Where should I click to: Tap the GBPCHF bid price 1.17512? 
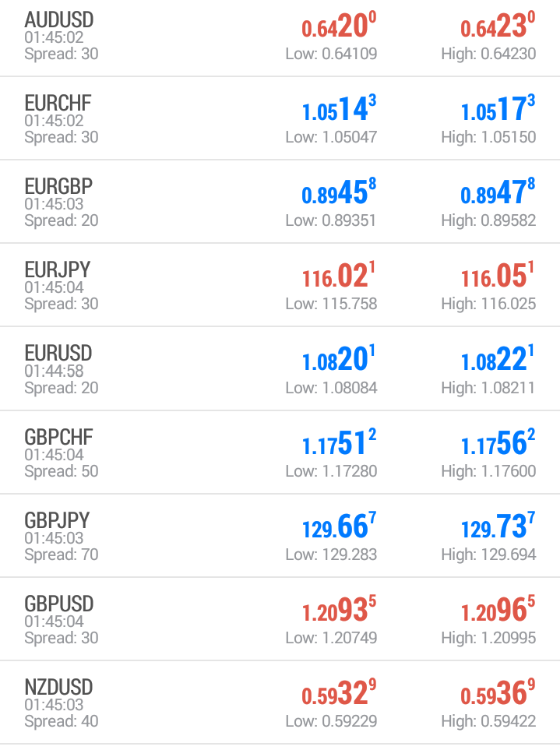tap(339, 443)
